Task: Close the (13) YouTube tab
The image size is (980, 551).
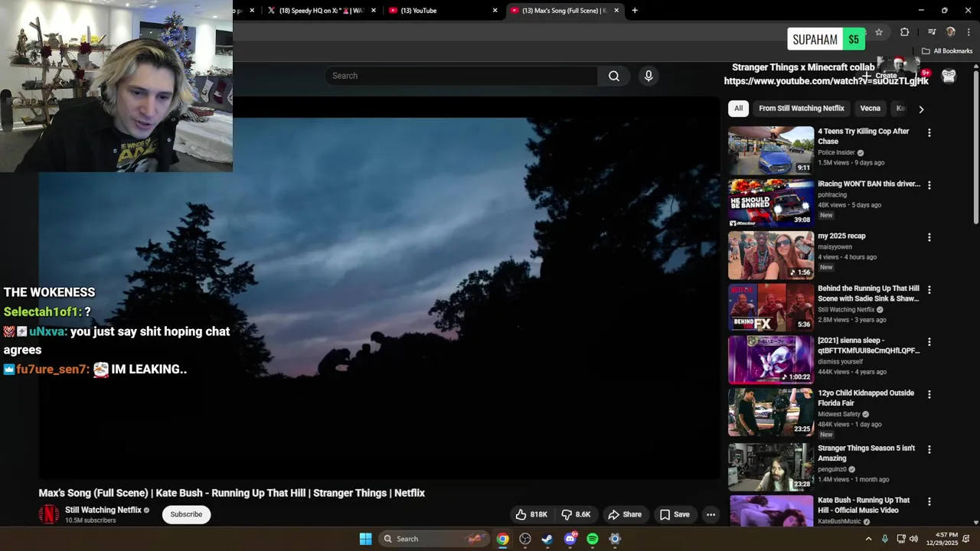Action: pos(495,11)
